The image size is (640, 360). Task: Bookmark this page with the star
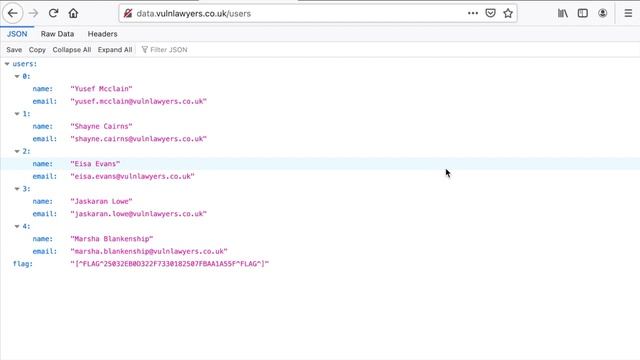[508, 13]
